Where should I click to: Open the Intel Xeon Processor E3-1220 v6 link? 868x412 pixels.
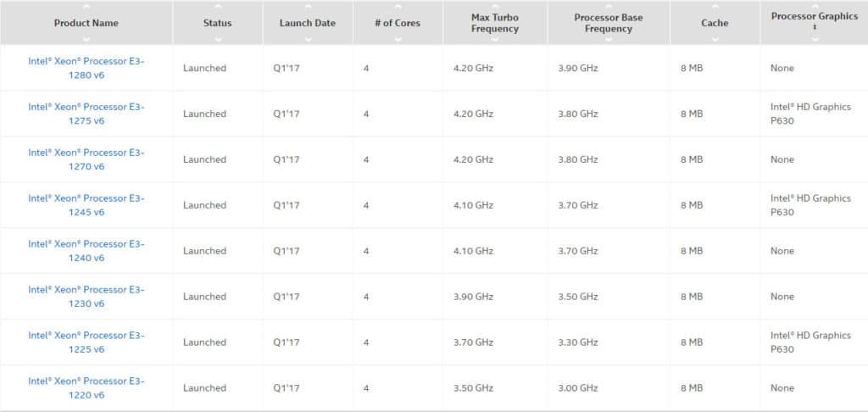tap(86, 388)
